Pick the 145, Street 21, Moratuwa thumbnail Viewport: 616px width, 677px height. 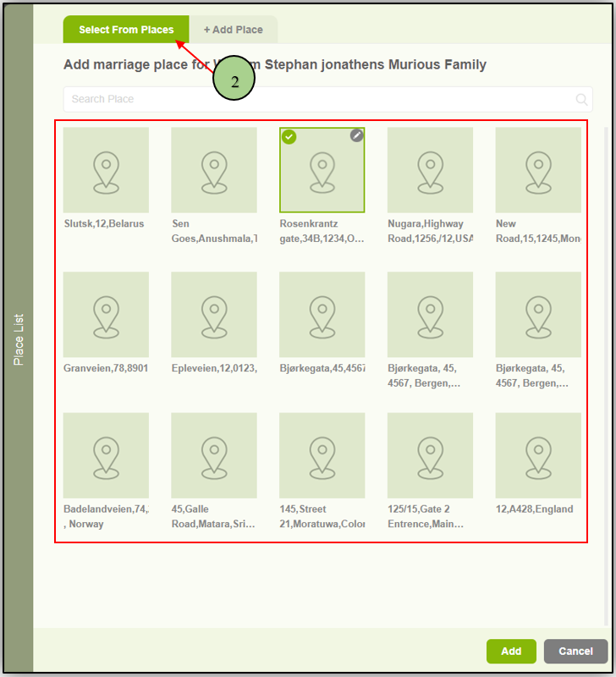[322, 455]
